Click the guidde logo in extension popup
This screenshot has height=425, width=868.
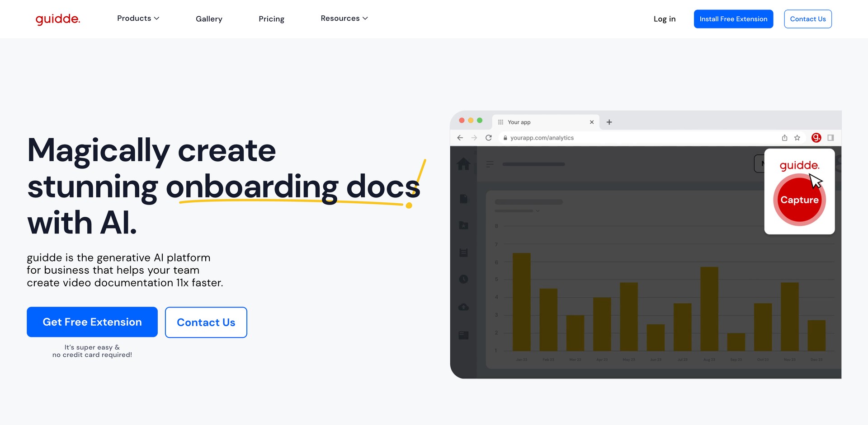pyautogui.click(x=799, y=166)
